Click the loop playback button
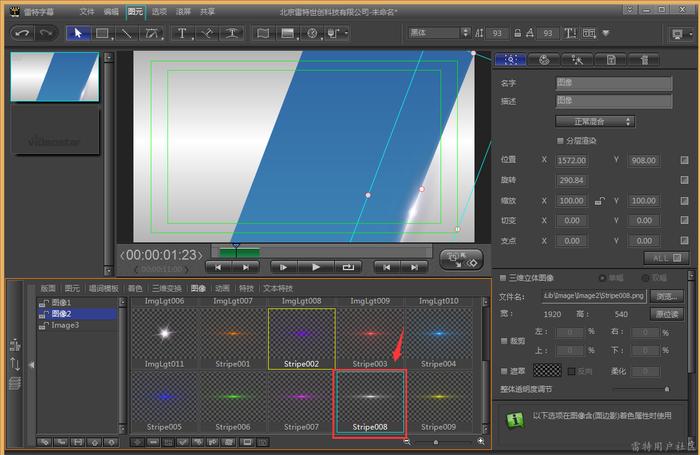 (x=348, y=267)
